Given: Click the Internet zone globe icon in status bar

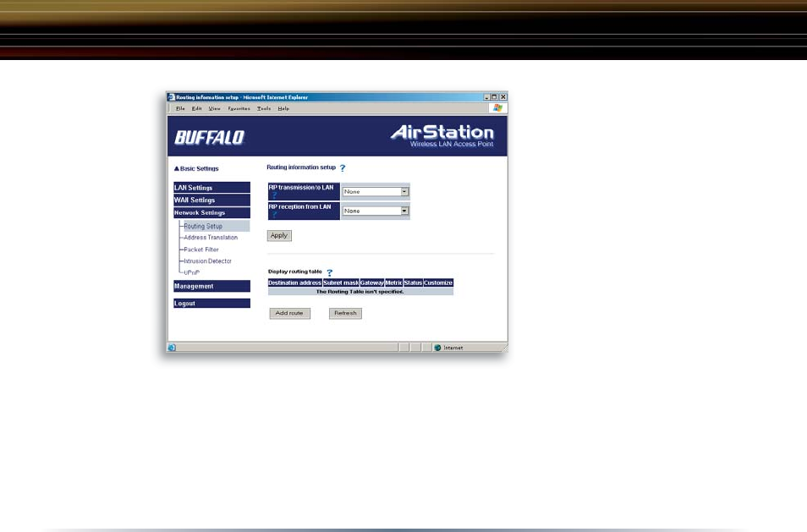Looking at the screenshot, I should tap(437, 348).
